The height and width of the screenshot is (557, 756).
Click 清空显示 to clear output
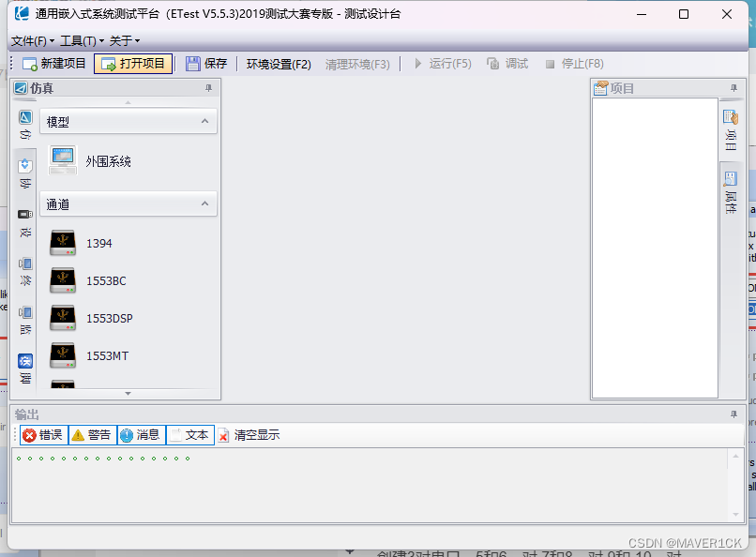(249, 434)
